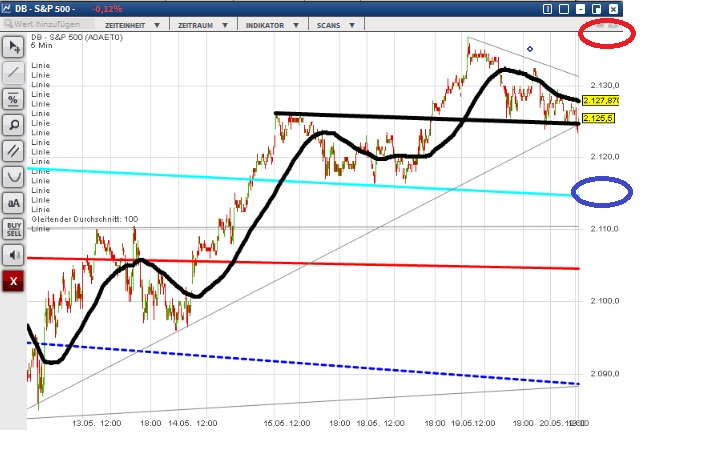Click the 'DB - S&P 500 (A0AET0)' chart title
This screenshot has width=705, height=450.
(x=77, y=37)
